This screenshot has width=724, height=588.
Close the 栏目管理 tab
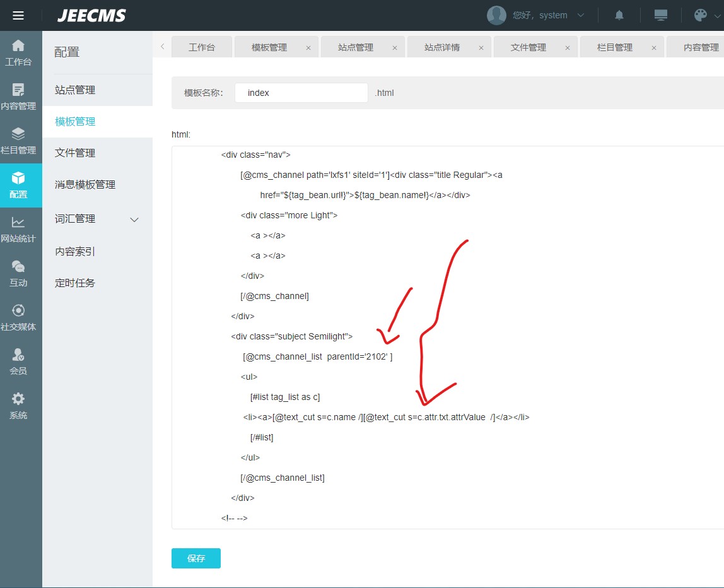tap(654, 47)
